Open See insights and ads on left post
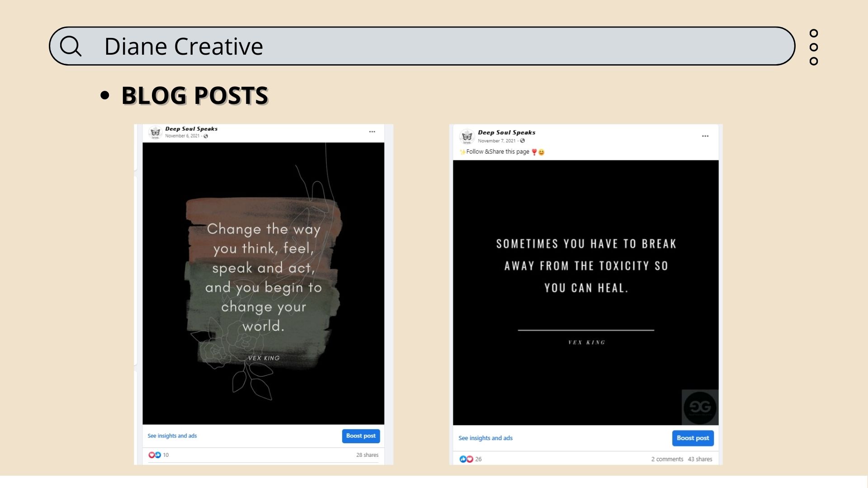Image resolution: width=868 pixels, height=488 pixels. click(172, 436)
